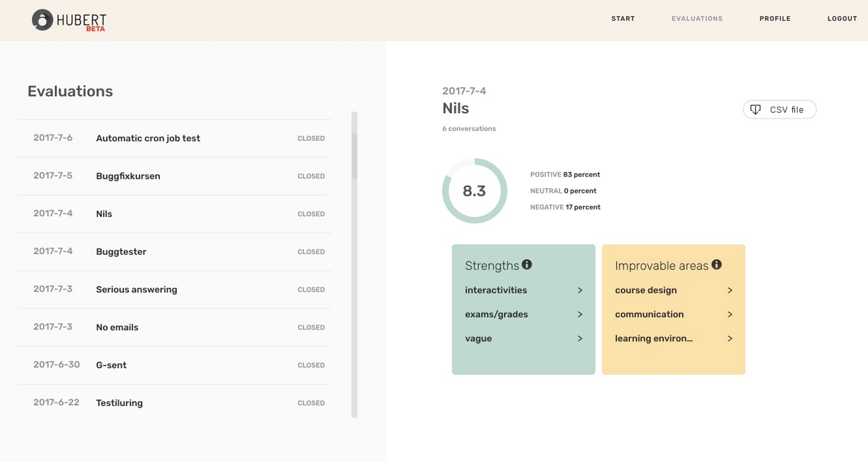Open the Buggtester evaluation
This screenshot has width=868, height=462.
pos(175,252)
